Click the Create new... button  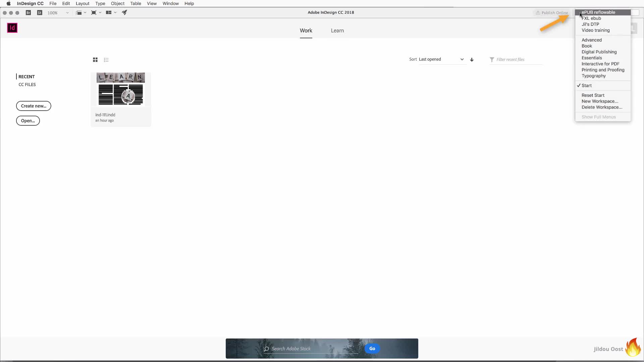(34, 106)
